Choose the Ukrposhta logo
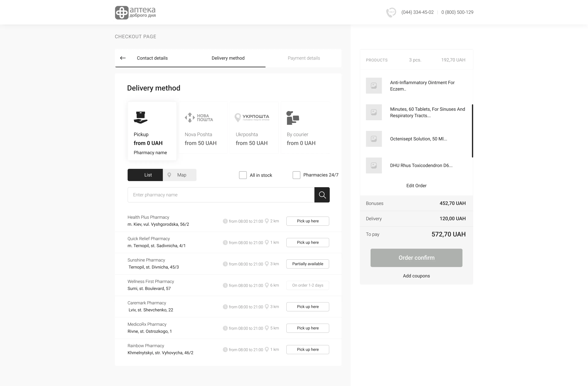588x386 pixels. (252, 117)
